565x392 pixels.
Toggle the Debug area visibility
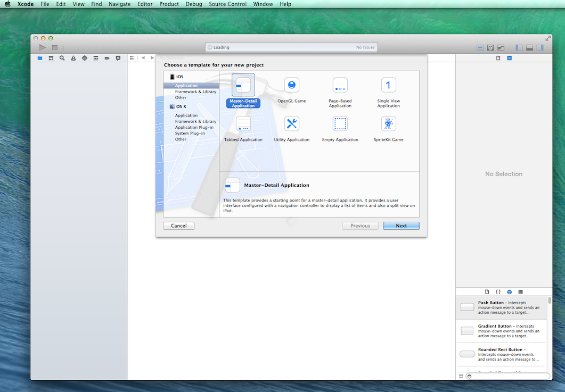click(x=530, y=47)
